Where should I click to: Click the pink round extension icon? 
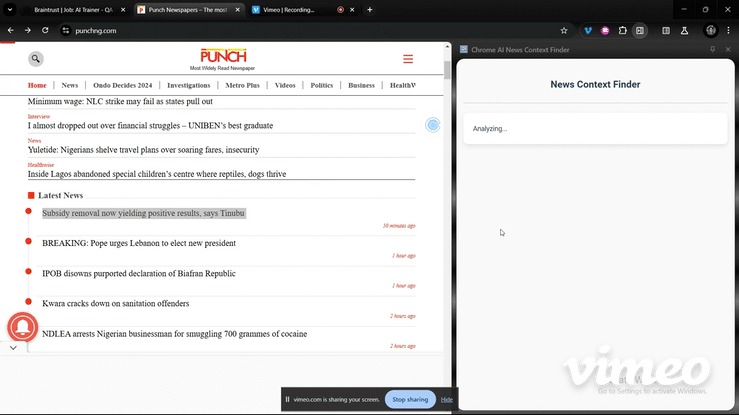[x=605, y=31]
